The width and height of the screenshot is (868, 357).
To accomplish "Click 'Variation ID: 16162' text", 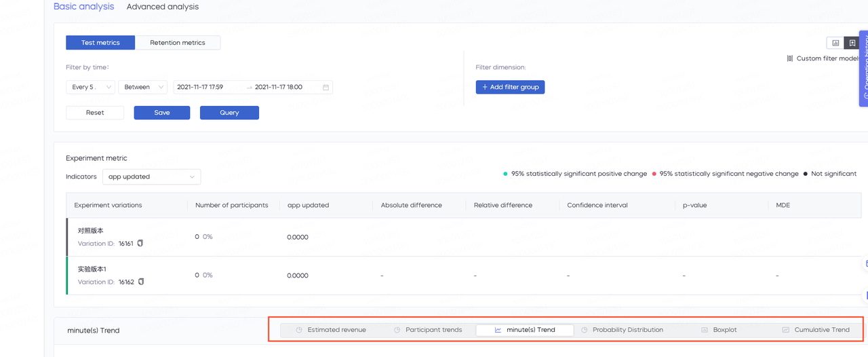I will 106,282.
